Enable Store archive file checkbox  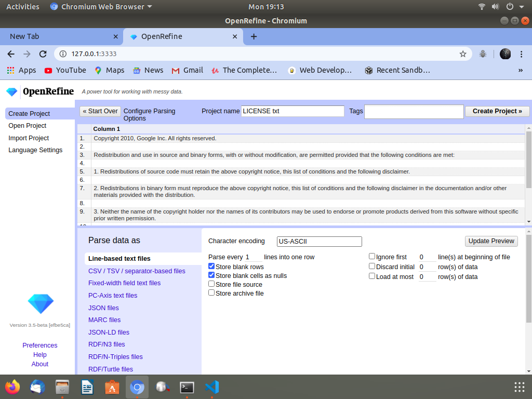(211, 292)
